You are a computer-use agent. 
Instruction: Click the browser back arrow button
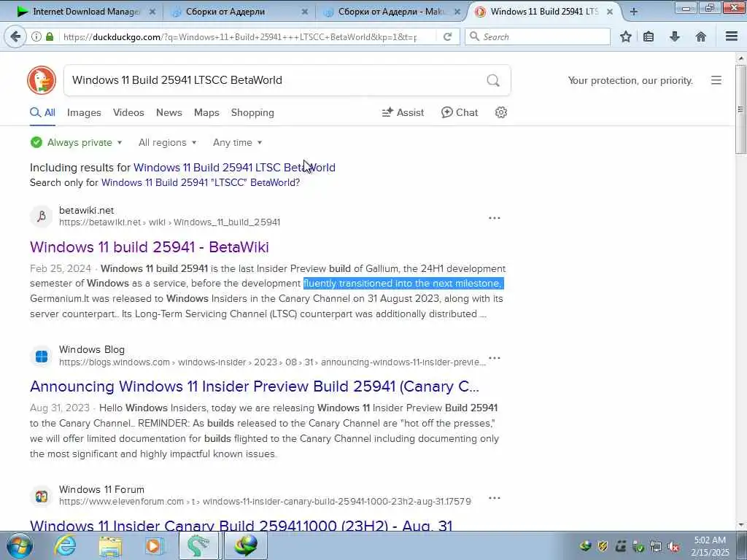(15, 36)
